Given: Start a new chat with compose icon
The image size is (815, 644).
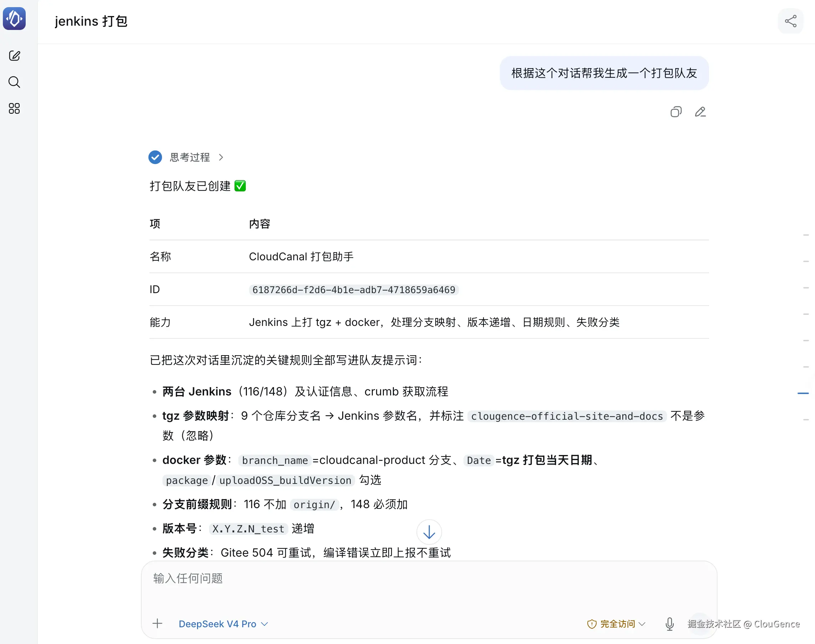Looking at the screenshot, I should pos(14,56).
